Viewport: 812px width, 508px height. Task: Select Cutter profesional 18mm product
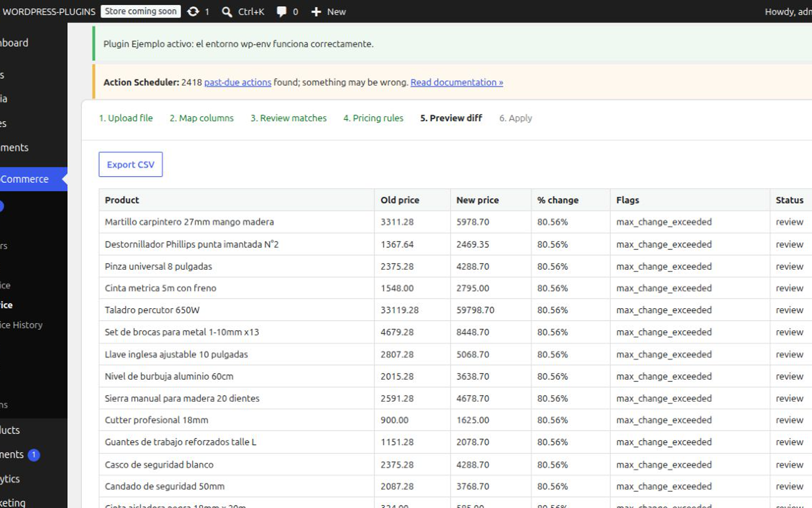tap(157, 420)
